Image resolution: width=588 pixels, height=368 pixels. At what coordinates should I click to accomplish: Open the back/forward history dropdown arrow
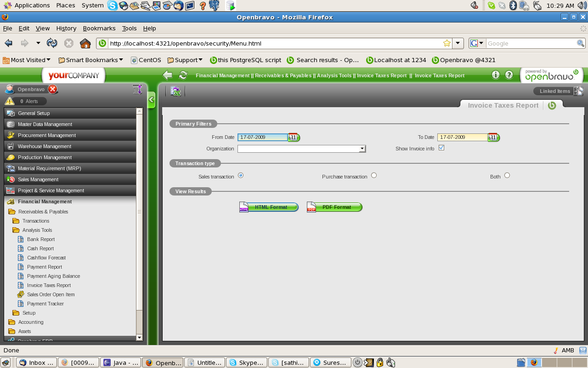pyautogui.click(x=38, y=43)
